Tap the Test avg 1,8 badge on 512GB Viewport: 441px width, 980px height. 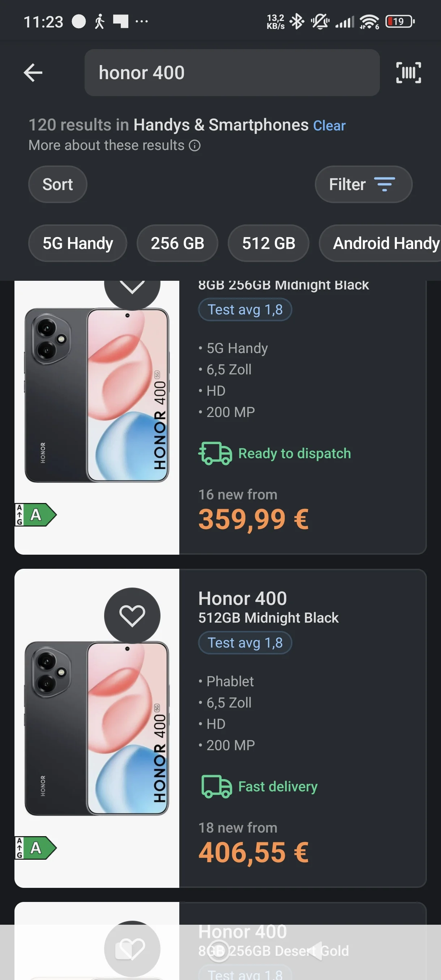pyautogui.click(x=245, y=643)
